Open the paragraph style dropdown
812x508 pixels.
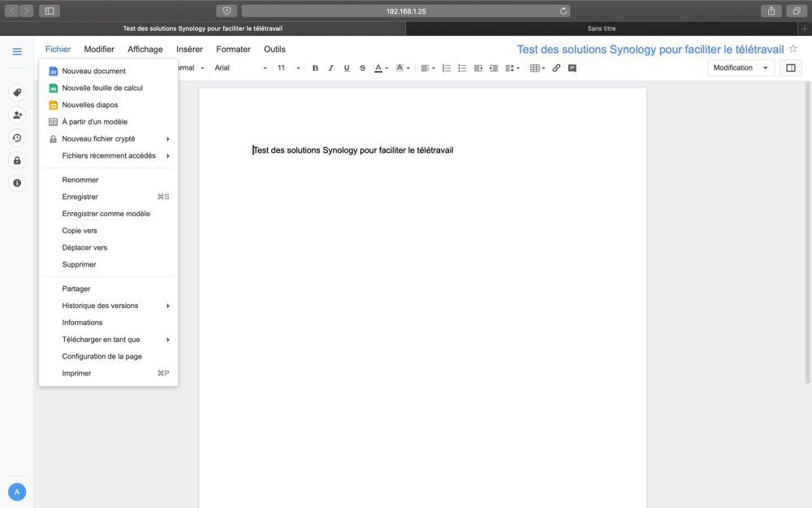point(191,68)
